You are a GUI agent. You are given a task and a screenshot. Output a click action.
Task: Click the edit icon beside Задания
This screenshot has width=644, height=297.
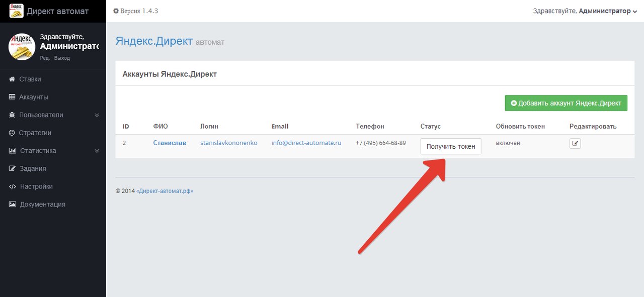pos(12,169)
